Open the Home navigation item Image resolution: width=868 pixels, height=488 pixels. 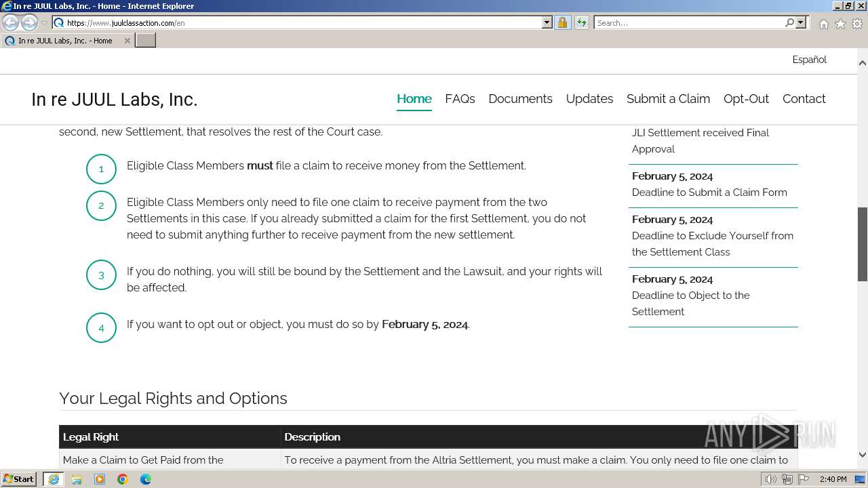(x=414, y=99)
